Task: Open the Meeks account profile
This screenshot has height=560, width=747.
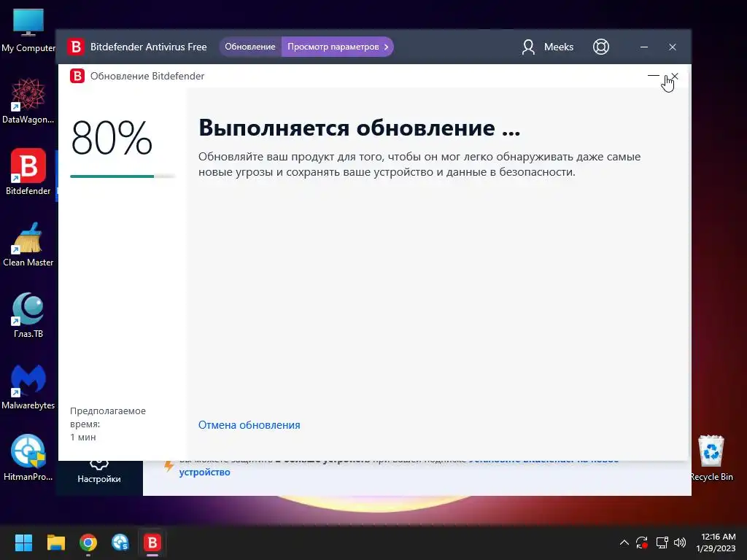Action: point(548,47)
